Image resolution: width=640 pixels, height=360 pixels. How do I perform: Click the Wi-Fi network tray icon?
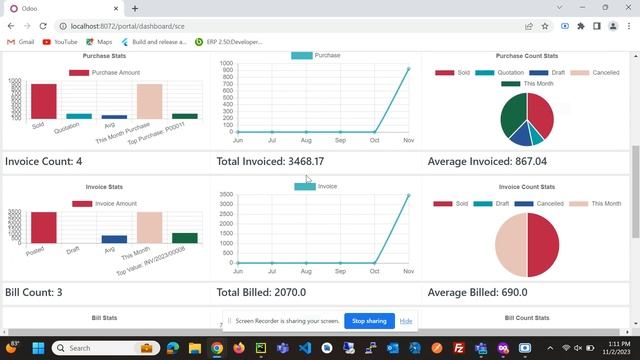[566, 348]
